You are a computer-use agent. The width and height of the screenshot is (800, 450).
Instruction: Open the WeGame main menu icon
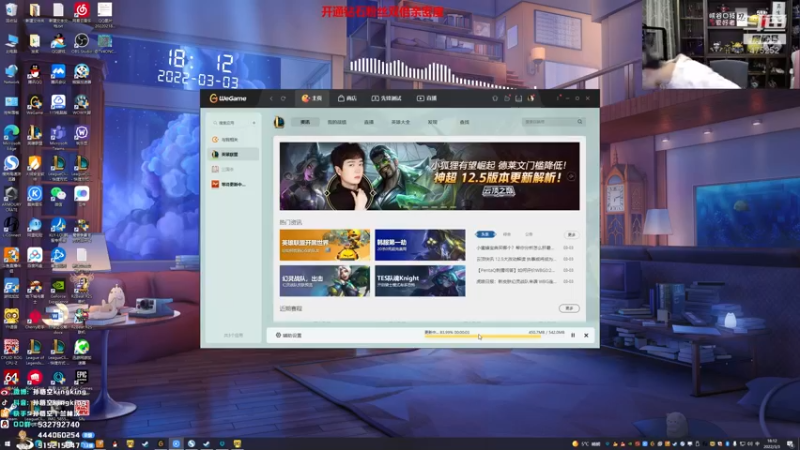(x=559, y=98)
